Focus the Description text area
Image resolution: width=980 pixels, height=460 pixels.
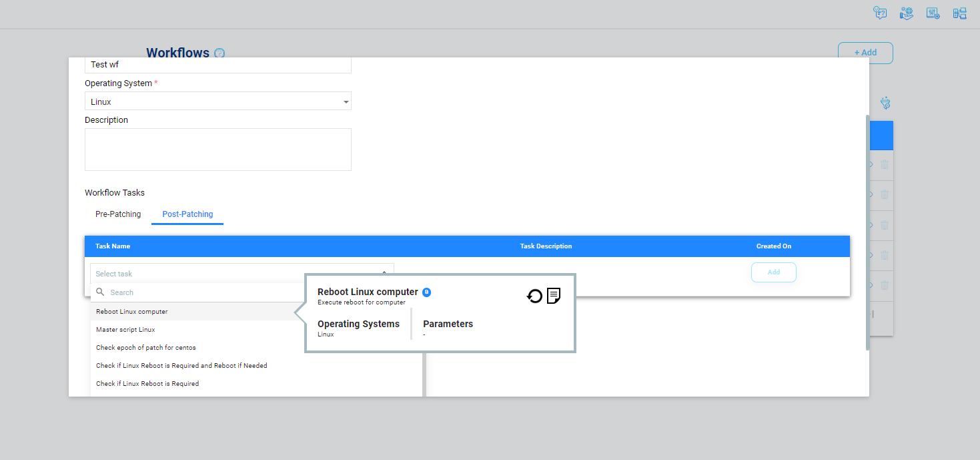point(218,150)
